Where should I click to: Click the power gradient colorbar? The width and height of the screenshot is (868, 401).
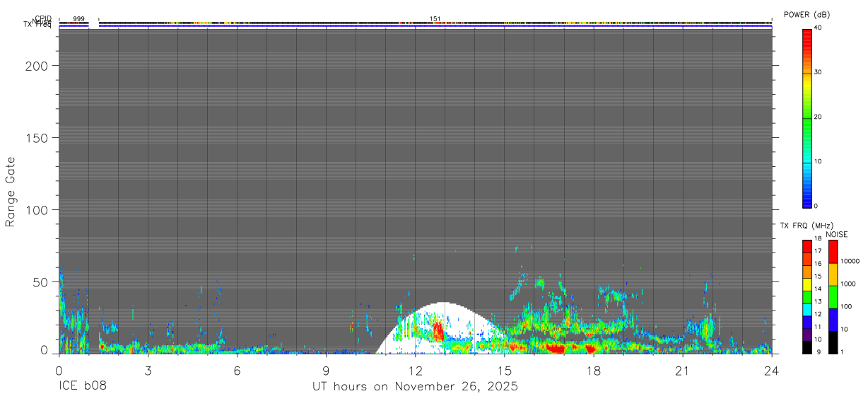click(807, 118)
